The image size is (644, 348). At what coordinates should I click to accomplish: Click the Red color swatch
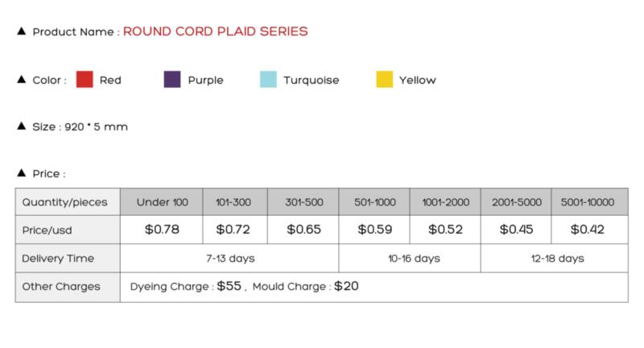click(x=85, y=79)
